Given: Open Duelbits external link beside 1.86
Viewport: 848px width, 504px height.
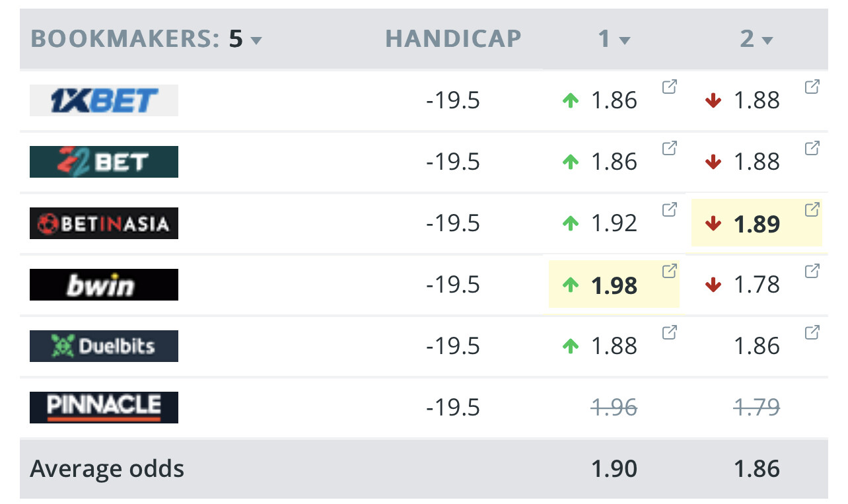Looking at the screenshot, I should pyautogui.click(x=812, y=333).
